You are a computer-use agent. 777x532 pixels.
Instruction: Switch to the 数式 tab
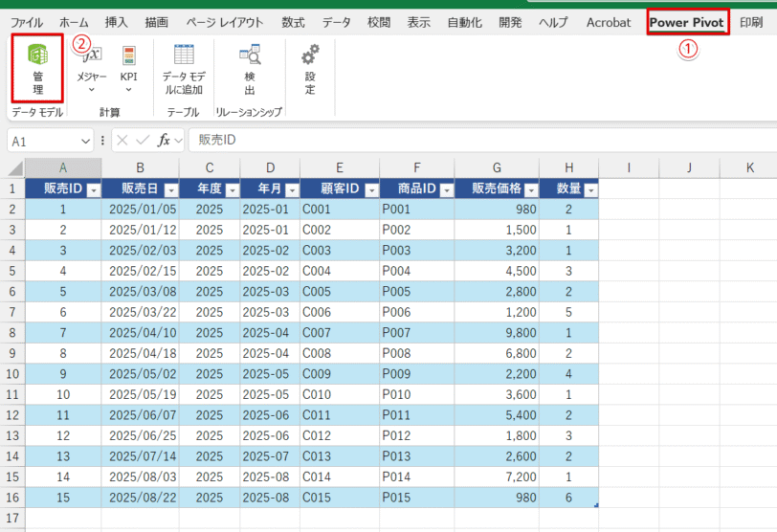tap(294, 22)
